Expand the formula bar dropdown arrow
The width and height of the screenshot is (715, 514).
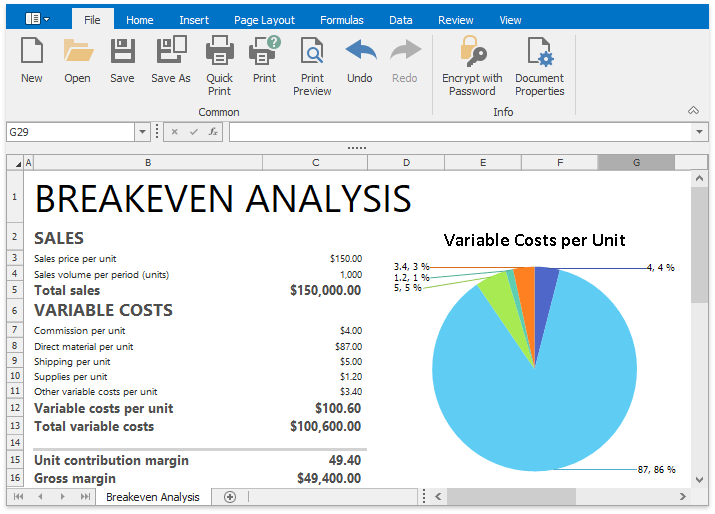pyautogui.click(x=699, y=132)
